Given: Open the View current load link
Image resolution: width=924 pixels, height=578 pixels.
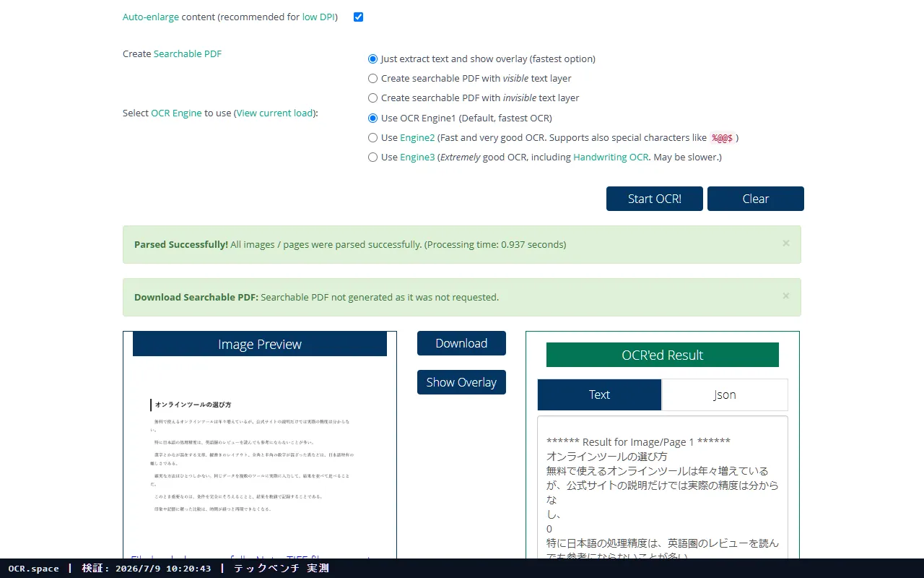Looking at the screenshot, I should [x=275, y=113].
